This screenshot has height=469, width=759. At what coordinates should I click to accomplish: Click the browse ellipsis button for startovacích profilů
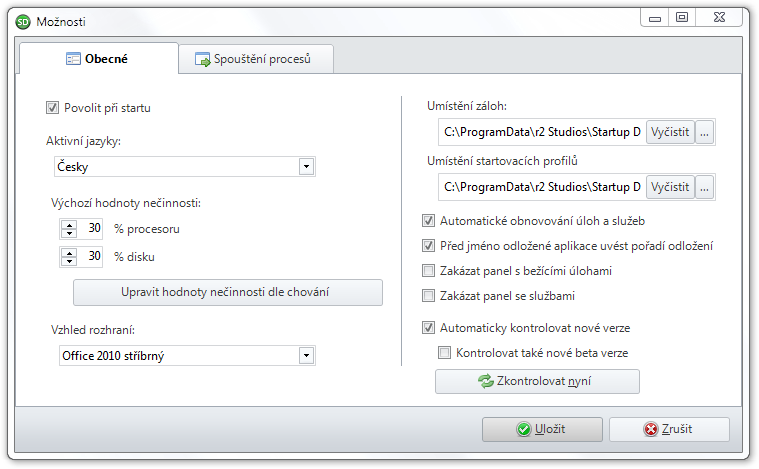tap(704, 187)
